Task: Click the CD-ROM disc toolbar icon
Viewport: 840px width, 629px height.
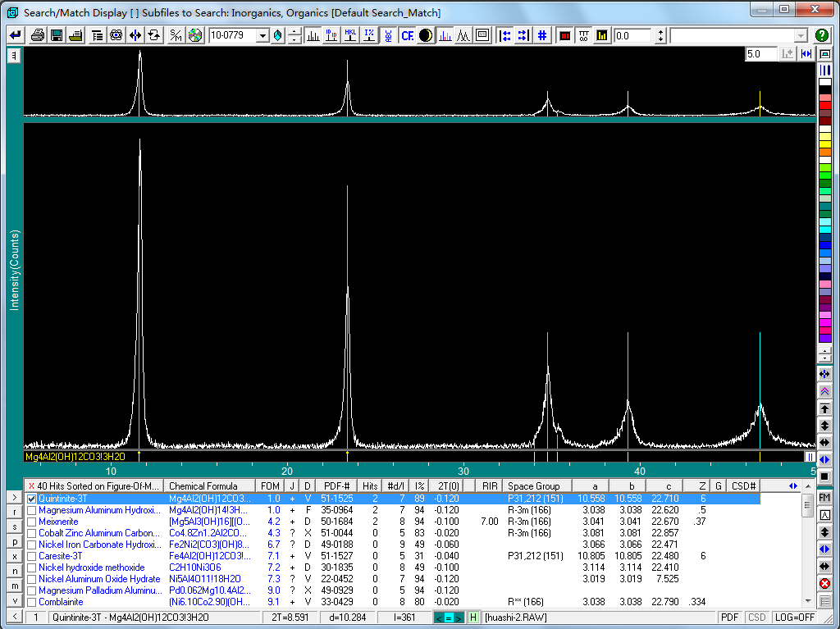Action: pyautogui.click(x=194, y=35)
